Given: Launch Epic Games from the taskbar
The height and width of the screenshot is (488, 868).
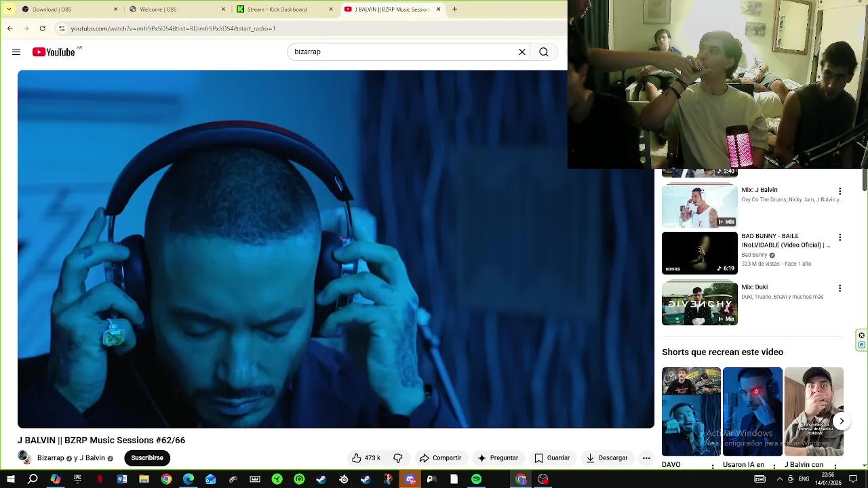Looking at the screenshot, I should 77,479.
